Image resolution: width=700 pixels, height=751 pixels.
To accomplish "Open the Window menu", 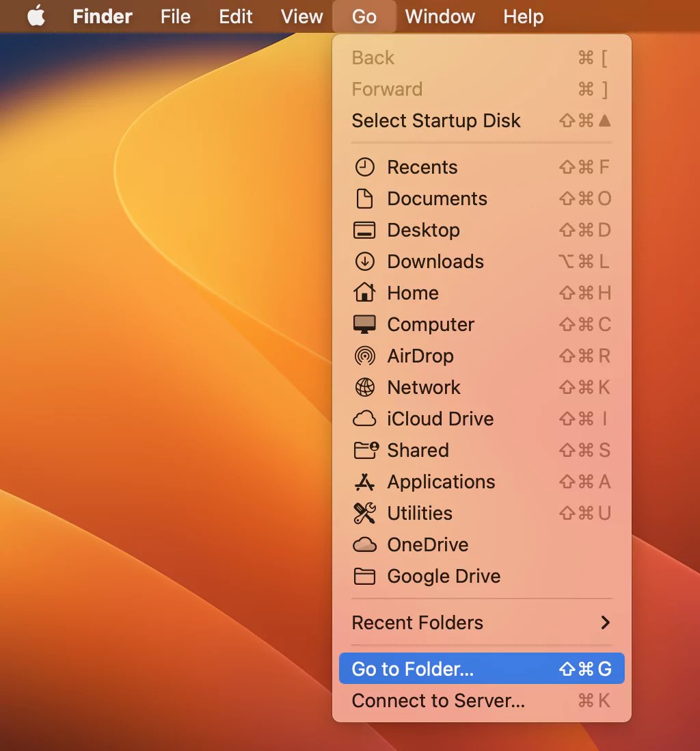I will 440,16.
